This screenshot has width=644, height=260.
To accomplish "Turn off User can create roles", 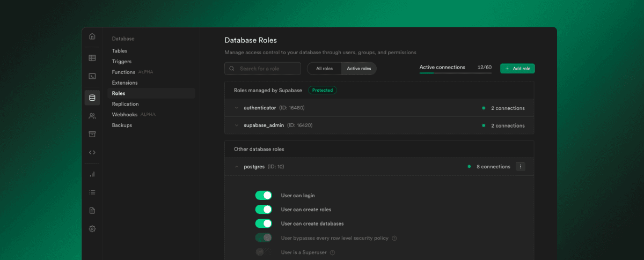I will click(x=264, y=210).
